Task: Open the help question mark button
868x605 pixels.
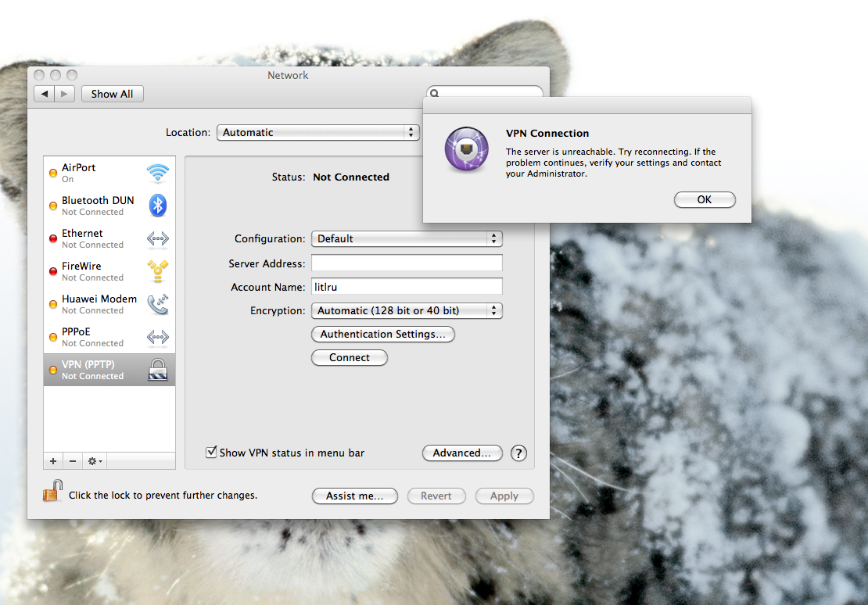Action: 518,453
